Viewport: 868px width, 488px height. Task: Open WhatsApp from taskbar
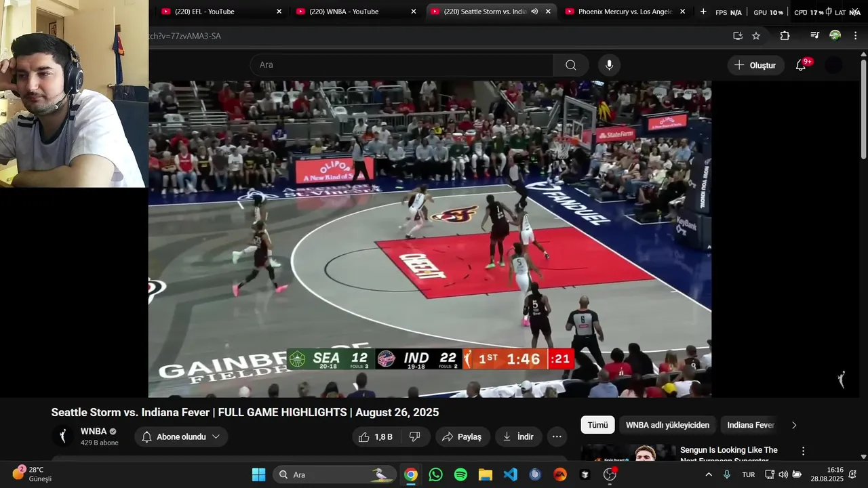click(x=435, y=474)
